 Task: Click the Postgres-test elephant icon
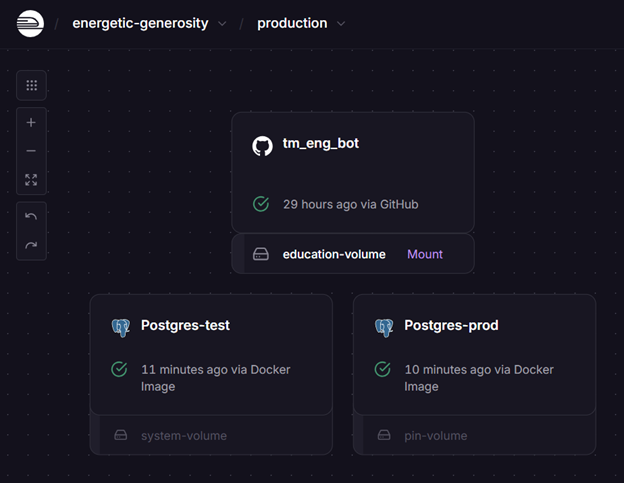(x=121, y=326)
